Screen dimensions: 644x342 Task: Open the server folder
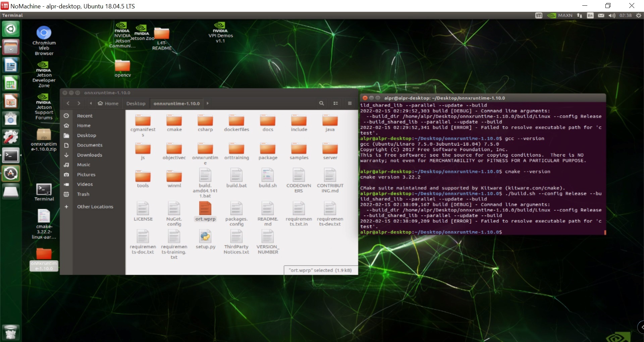click(x=330, y=151)
